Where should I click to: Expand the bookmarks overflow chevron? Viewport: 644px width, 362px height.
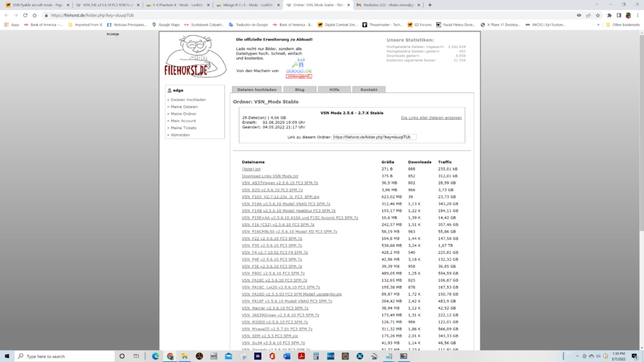coord(598,24)
